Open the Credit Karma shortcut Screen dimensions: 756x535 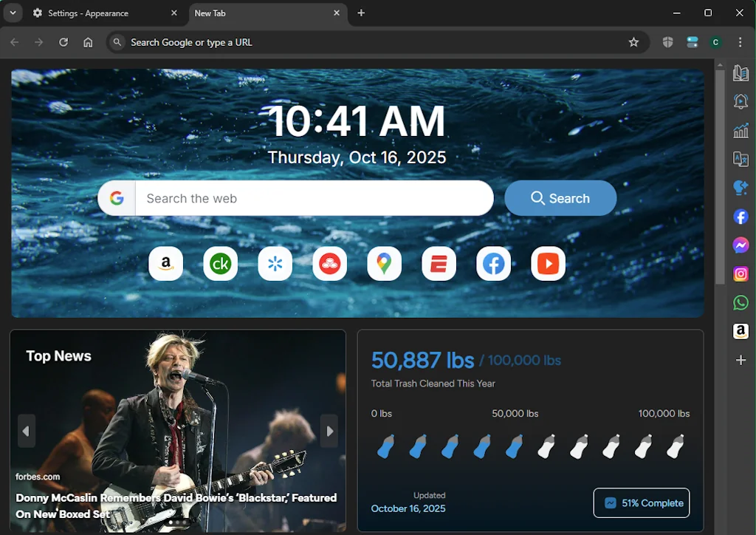pyautogui.click(x=220, y=264)
